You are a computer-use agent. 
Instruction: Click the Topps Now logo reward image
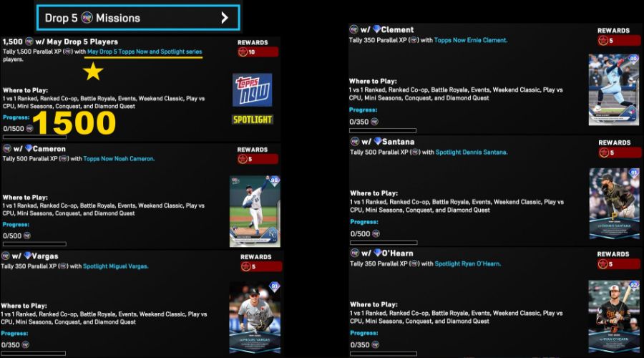click(252, 90)
